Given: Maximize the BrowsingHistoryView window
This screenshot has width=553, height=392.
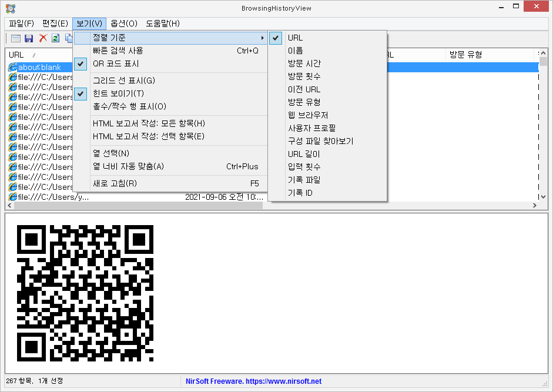Looking at the screenshot, I should [x=516, y=6].
